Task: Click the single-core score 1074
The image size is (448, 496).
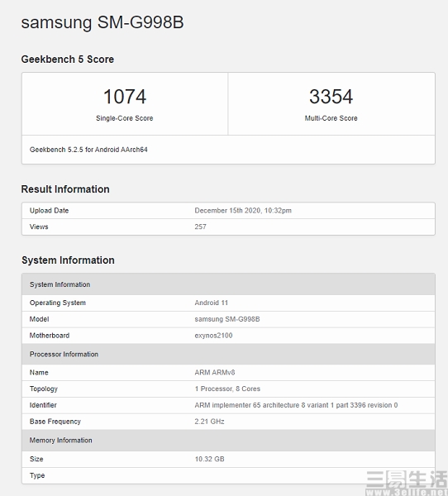Action: pos(125,97)
